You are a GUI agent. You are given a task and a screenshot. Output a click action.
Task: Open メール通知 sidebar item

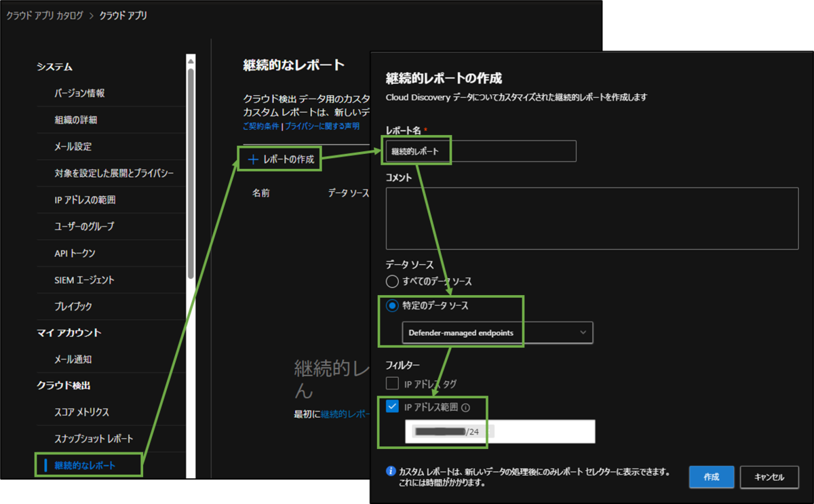pos(73,360)
